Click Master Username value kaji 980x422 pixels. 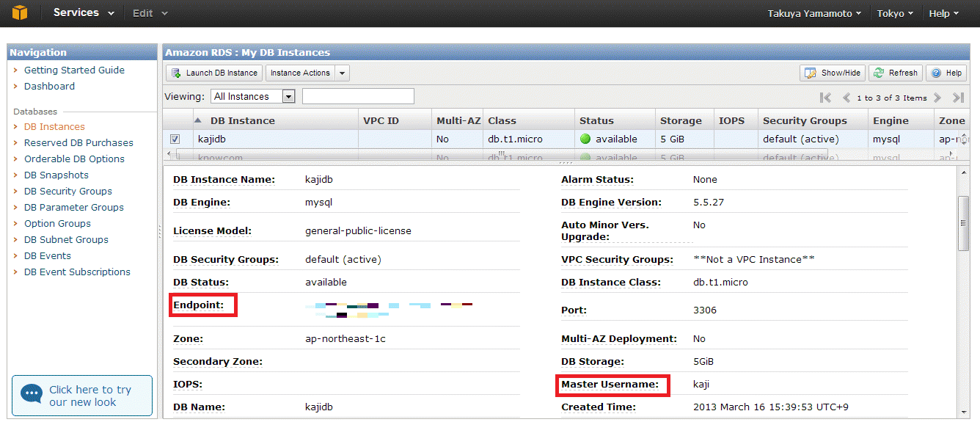pos(701,385)
